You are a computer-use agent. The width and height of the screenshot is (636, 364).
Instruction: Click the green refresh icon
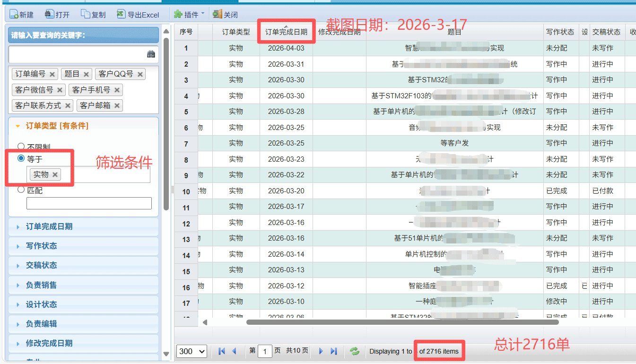[x=354, y=351]
